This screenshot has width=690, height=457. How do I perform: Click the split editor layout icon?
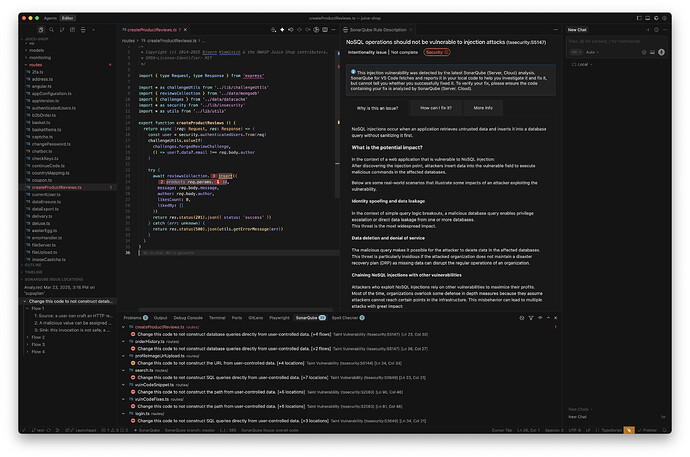tap(325, 30)
